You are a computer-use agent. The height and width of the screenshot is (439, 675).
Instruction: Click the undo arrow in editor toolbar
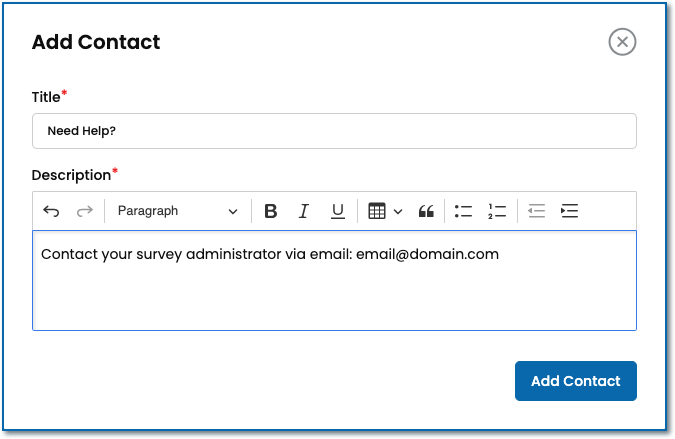[x=51, y=211]
